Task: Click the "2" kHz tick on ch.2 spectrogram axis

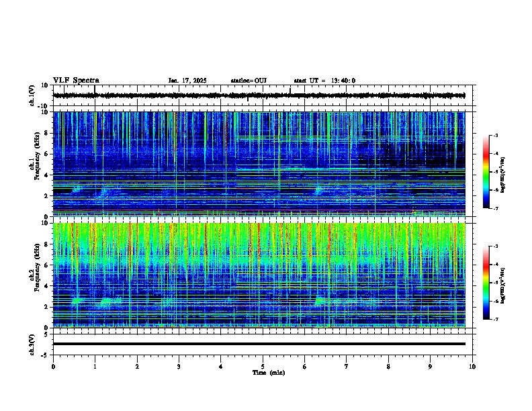Action: (x=47, y=307)
